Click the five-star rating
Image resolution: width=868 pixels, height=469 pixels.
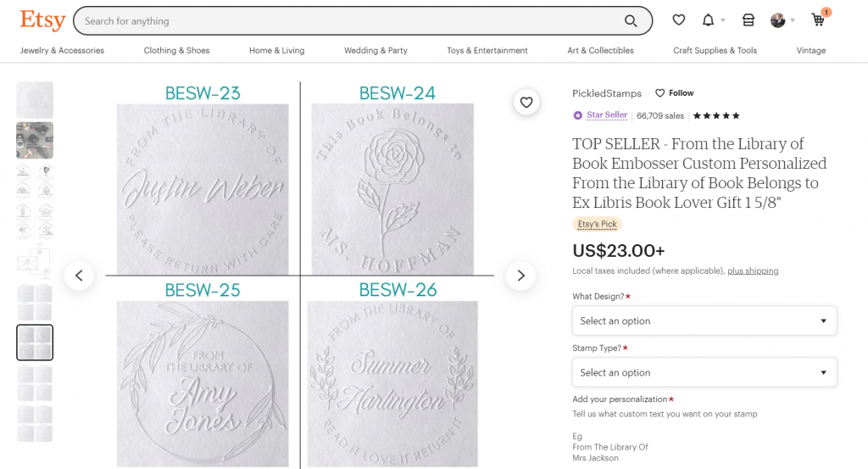pyautogui.click(x=716, y=115)
